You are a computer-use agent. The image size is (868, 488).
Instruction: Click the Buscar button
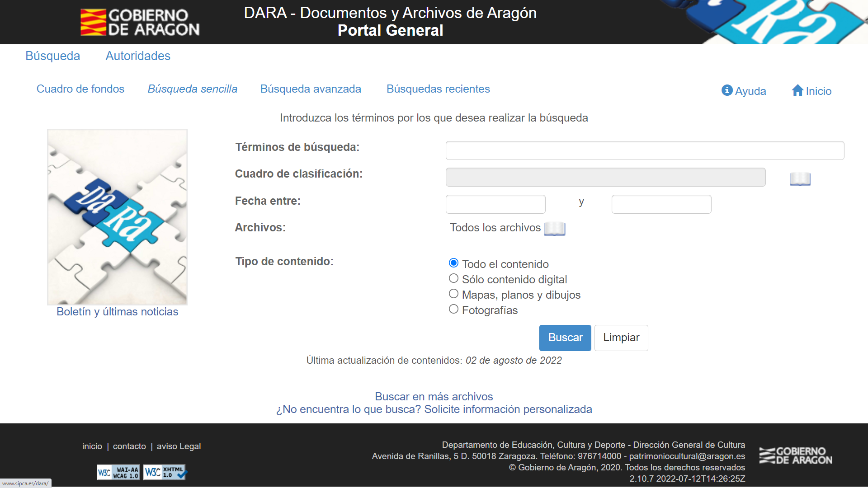565,338
